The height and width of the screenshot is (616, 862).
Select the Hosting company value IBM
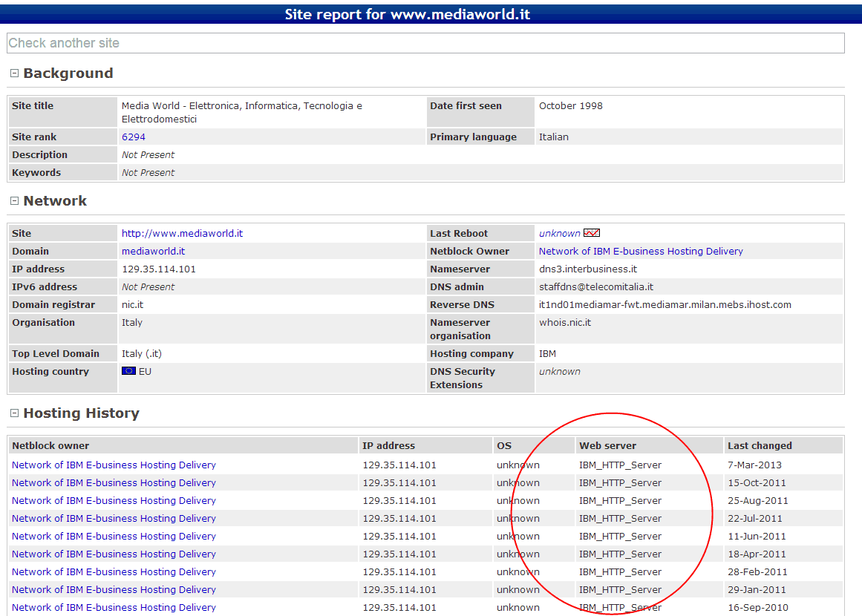pos(547,354)
